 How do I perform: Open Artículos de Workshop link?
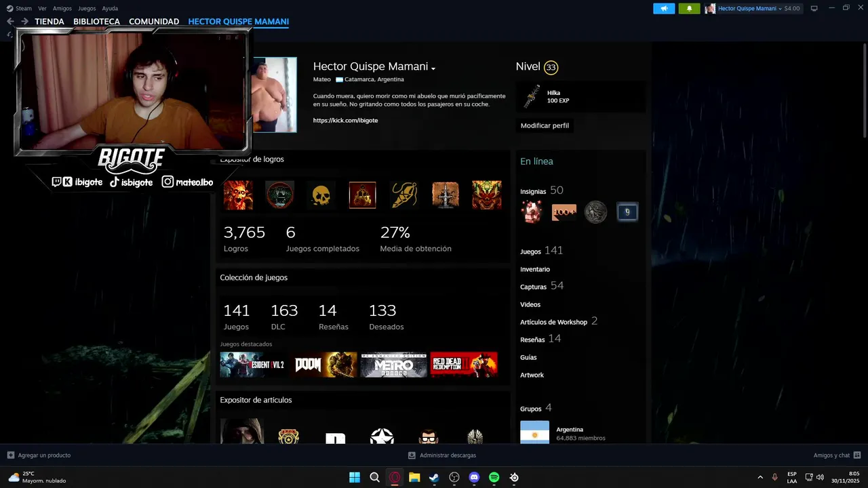[x=559, y=321]
